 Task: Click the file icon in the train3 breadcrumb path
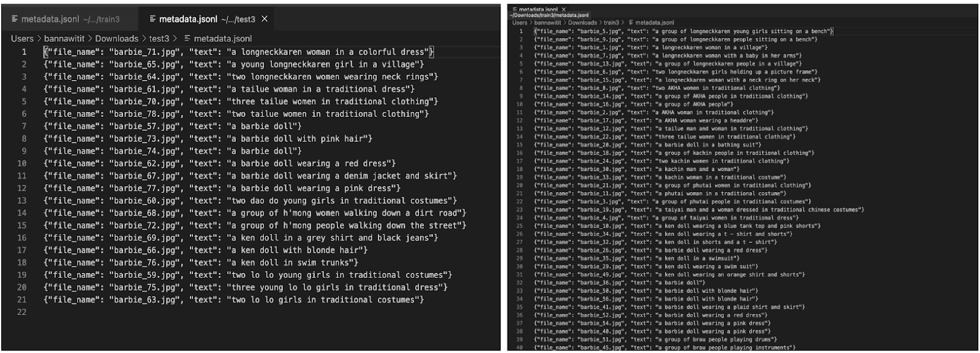[x=631, y=23]
